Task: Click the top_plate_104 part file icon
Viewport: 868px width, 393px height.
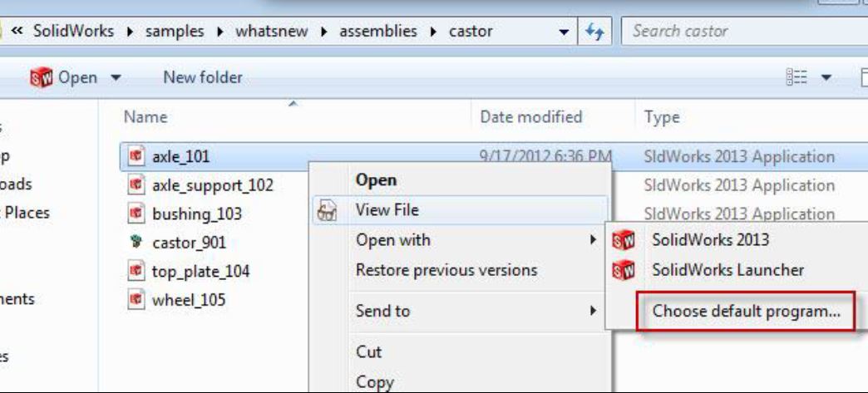Action: tap(136, 271)
